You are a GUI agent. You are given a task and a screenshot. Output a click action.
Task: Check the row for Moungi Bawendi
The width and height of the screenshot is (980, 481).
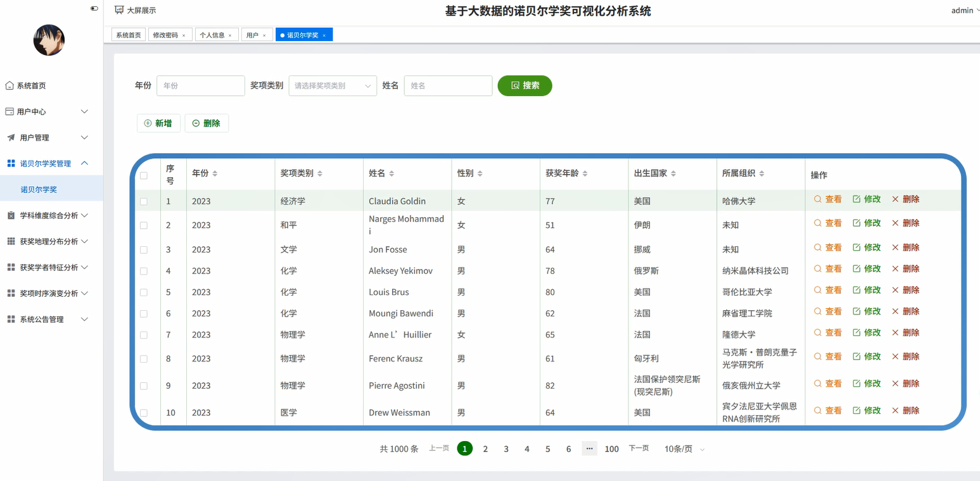point(144,314)
